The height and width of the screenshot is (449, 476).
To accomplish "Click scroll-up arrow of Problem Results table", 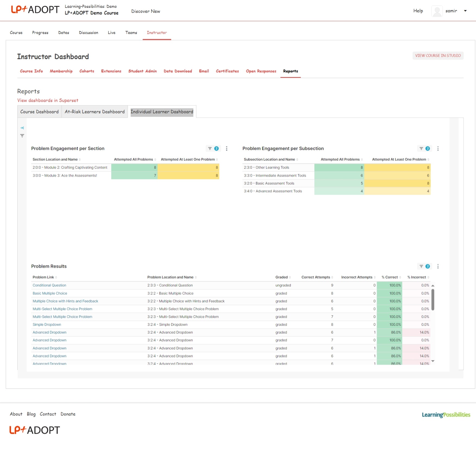I will 433,286.
